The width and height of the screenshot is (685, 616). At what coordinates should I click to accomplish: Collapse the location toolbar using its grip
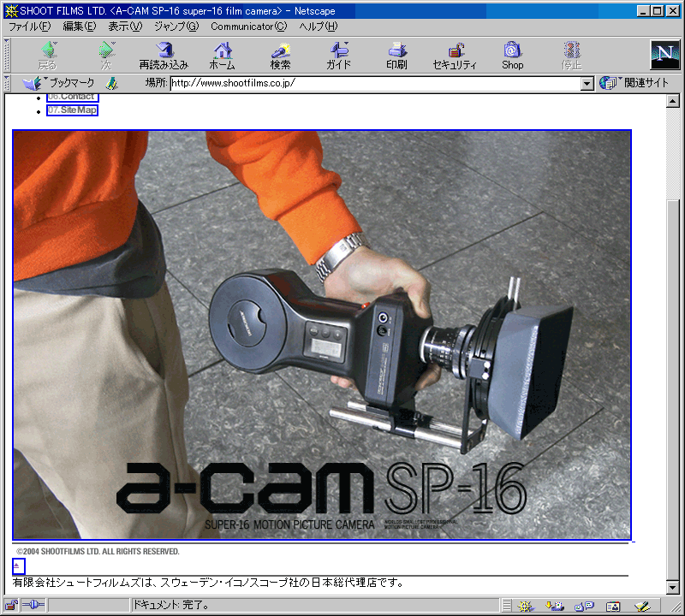tap(7, 83)
